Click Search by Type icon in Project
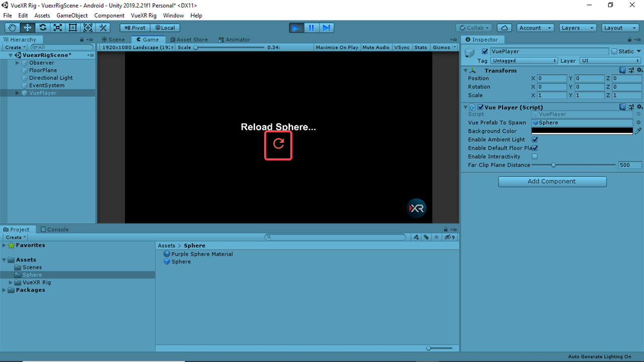The height and width of the screenshot is (362, 644). [416, 237]
